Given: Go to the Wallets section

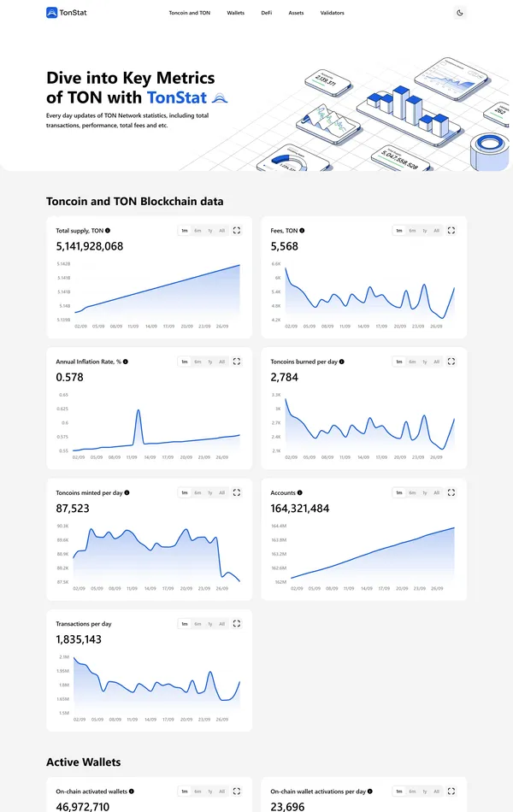Looking at the screenshot, I should click(x=235, y=14).
